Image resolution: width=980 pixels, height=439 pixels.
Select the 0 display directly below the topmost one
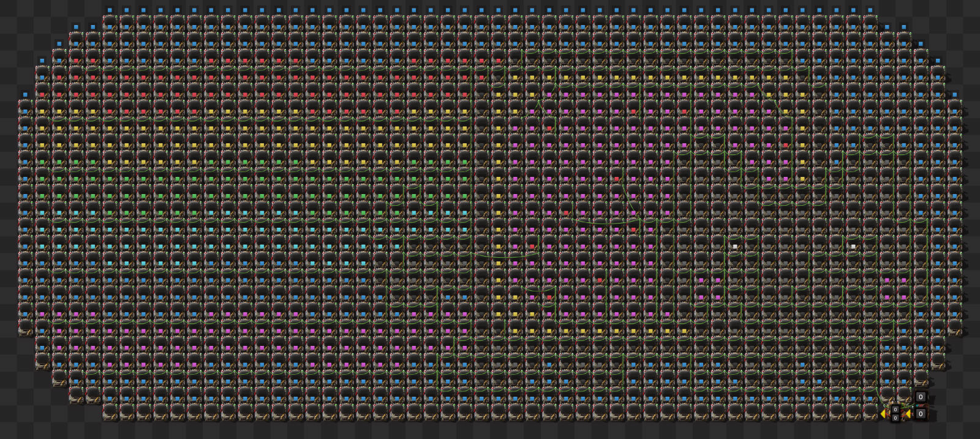[x=921, y=414]
